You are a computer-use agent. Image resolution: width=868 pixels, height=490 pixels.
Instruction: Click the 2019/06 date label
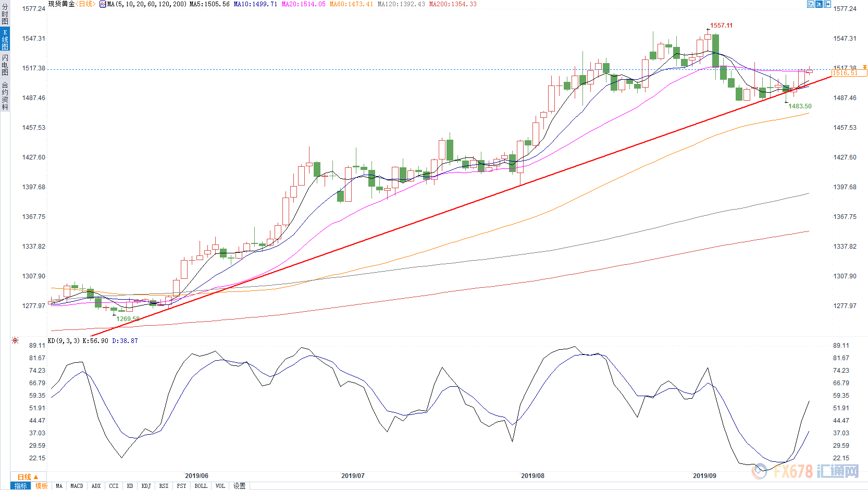coord(196,476)
